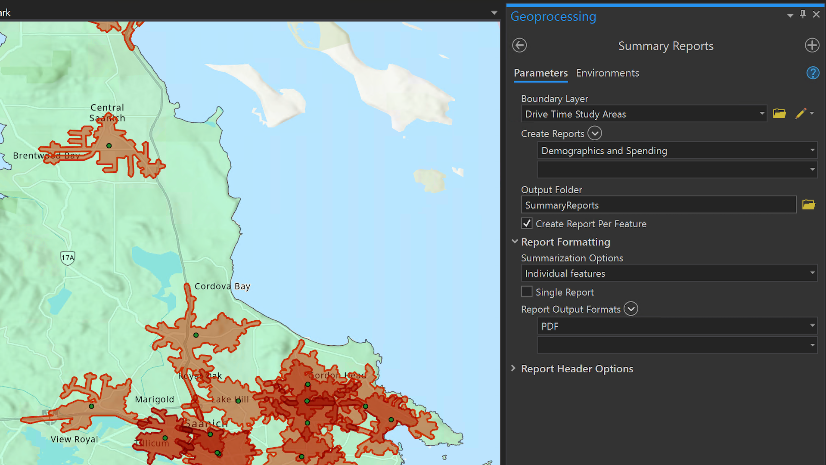Enable the Single Report checkbox
826x465 pixels.
point(527,292)
